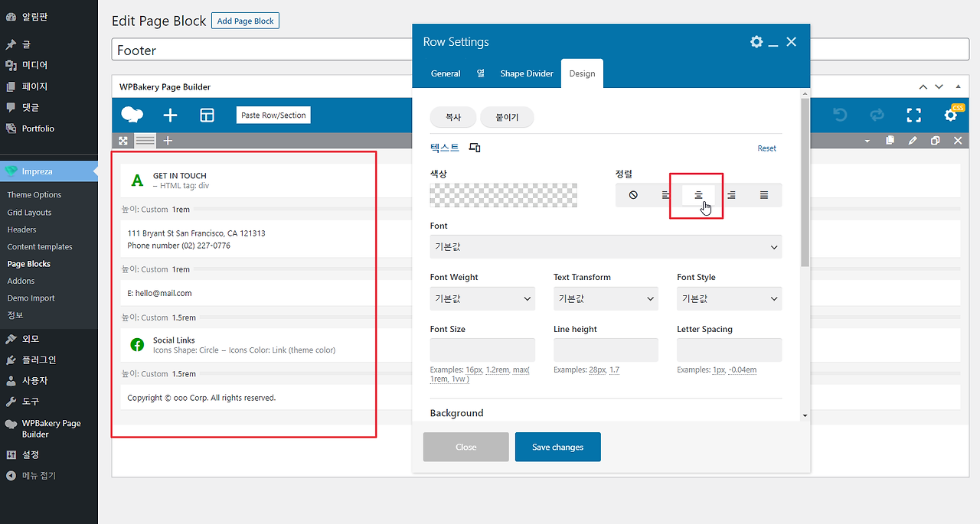Click the Reset link
This screenshot has height=524, width=980.
pos(766,148)
